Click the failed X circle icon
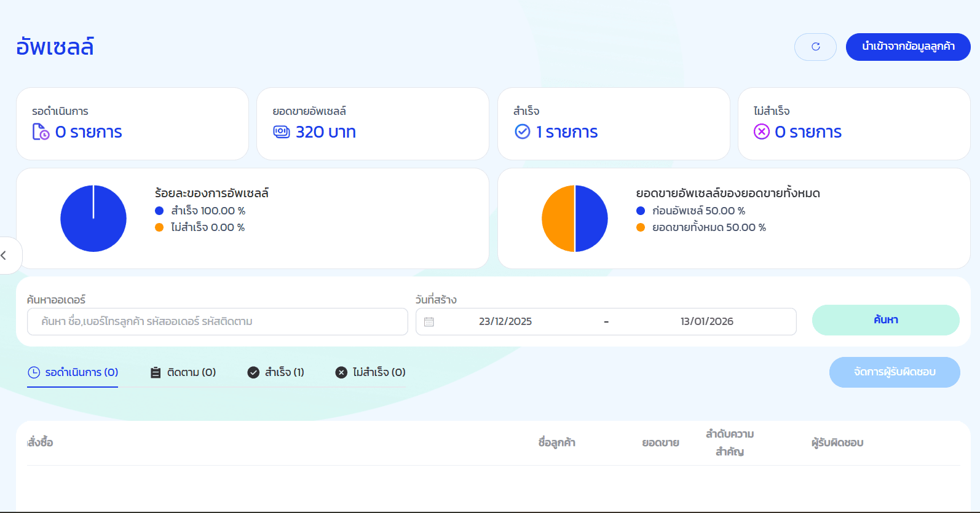Image resolution: width=980 pixels, height=513 pixels. tap(762, 132)
